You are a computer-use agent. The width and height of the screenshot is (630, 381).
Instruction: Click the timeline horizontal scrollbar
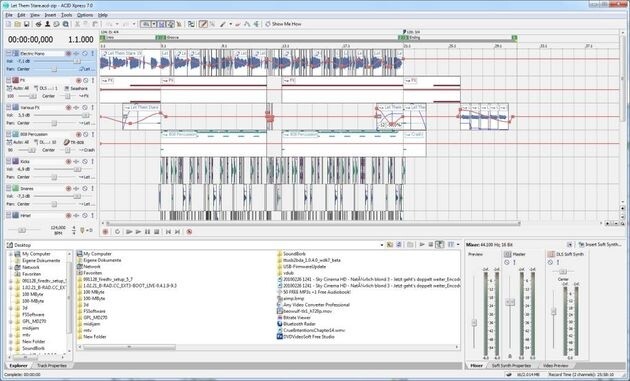313,223
